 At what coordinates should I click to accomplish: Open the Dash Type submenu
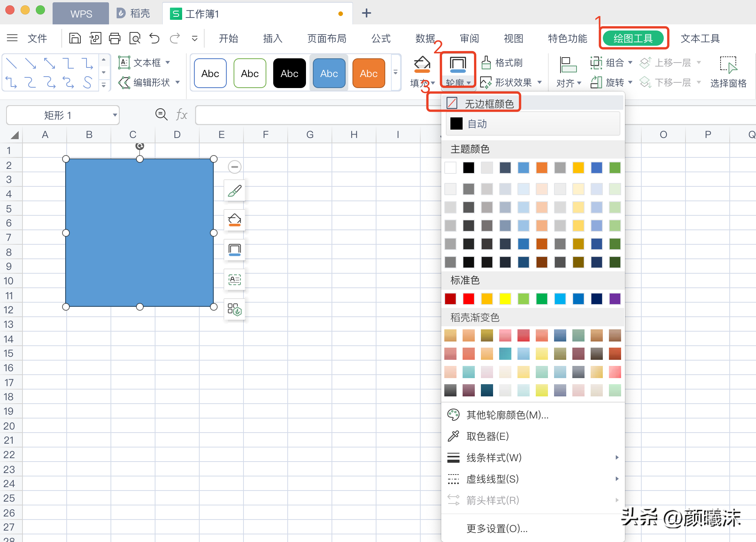click(x=533, y=479)
